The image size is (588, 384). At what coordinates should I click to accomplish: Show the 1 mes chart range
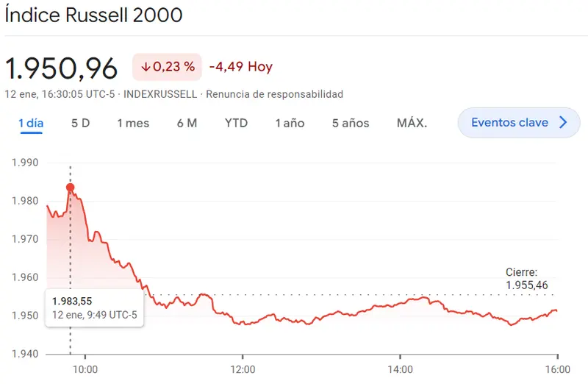click(x=133, y=123)
